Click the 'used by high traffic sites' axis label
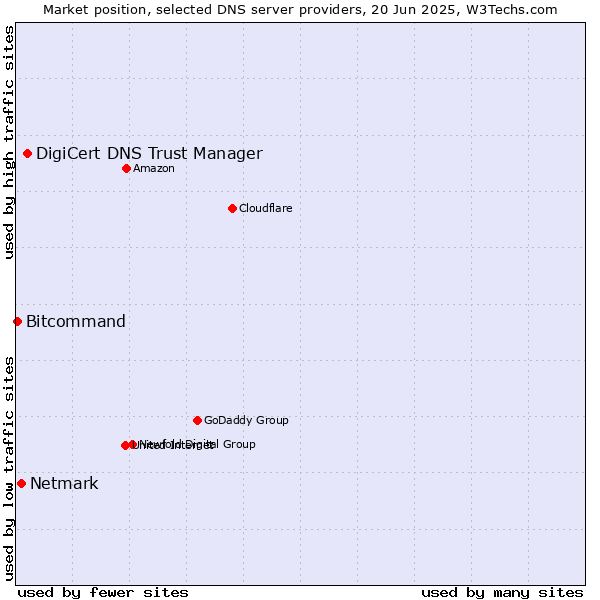The width and height of the screenshot is (600, 600). coord(8,142)
